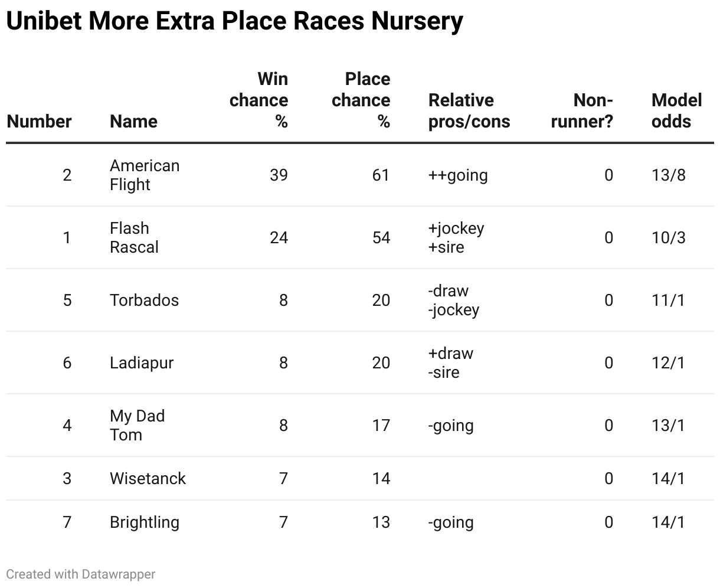The image size is (720, 588).
Task: Select the Flash Rascal name cell
Action: click(x=134, y=238)
